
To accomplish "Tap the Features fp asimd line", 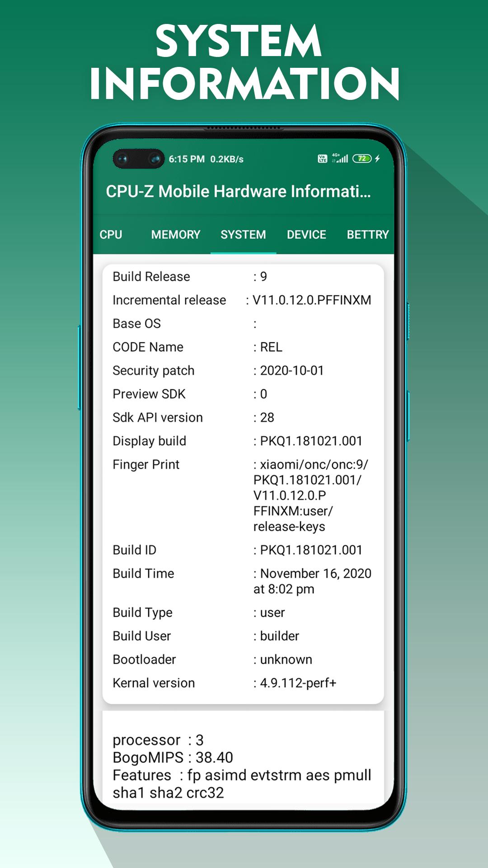I will 242,784.
